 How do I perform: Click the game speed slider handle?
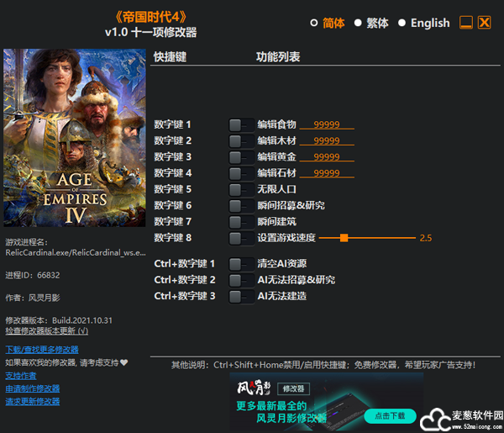point(344,238)
